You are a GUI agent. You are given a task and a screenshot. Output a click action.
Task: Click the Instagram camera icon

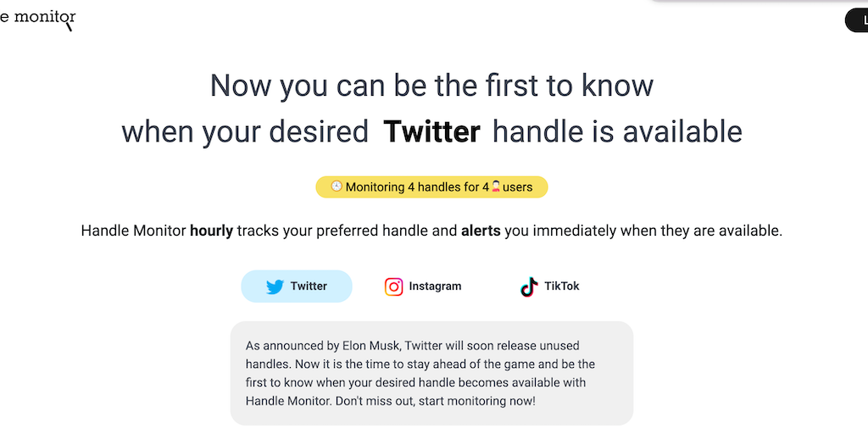[x=394, y=287]
